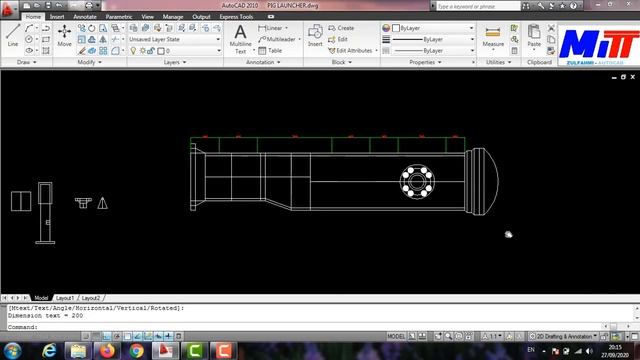Click the Clipboard cut scissors icon
640x360 pixels.
click(551, 28)
